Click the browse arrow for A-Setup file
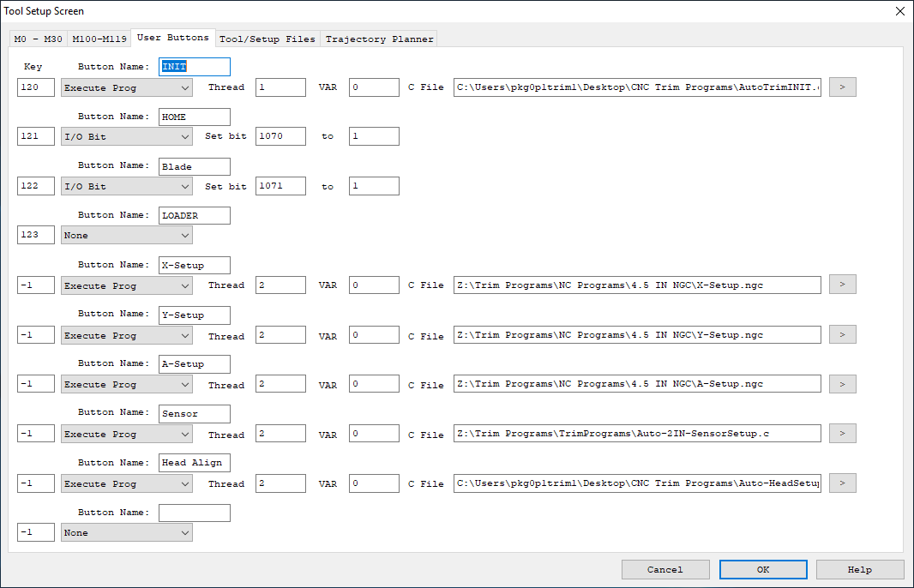 (x=842, y=384)
